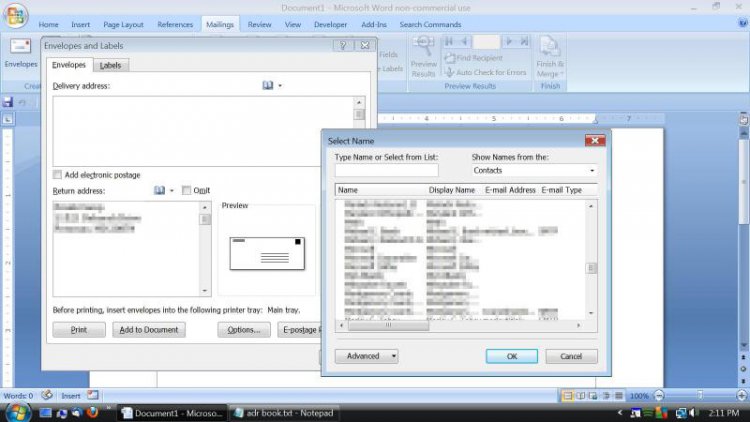750x422 pixels.
Task: Click horizontal scrollbar thumb in names list
Action: (388, 325)
